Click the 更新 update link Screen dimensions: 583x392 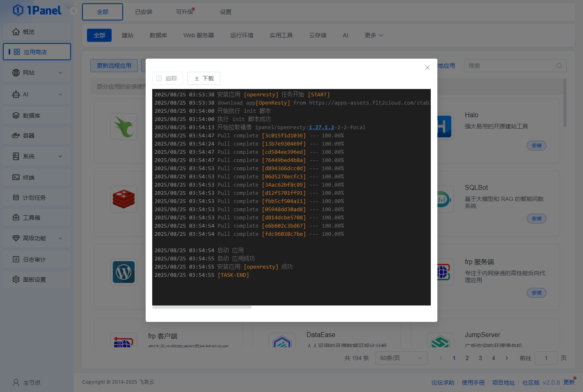[569, 382]
